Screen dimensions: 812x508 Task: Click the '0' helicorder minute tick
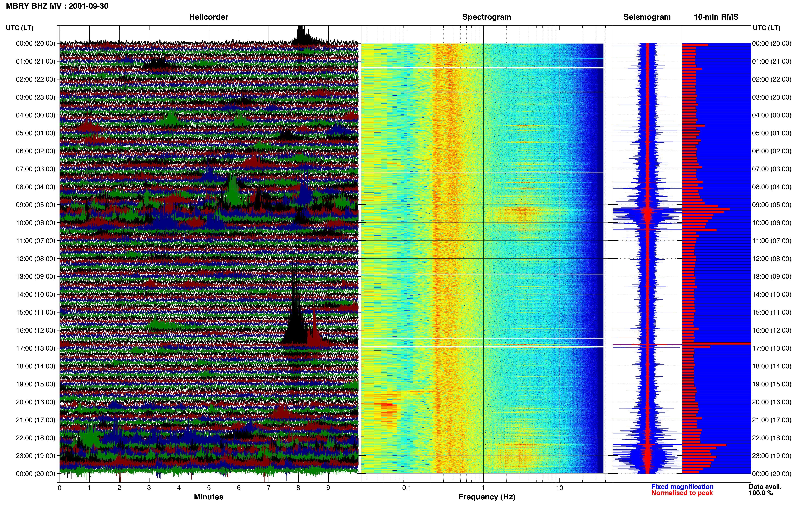[x=59, y=488]
